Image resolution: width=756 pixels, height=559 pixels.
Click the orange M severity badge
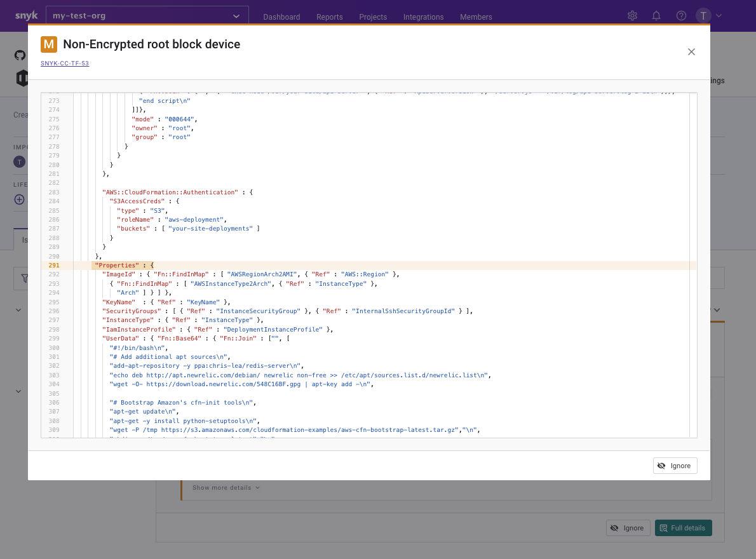click(x=49, y=44)
